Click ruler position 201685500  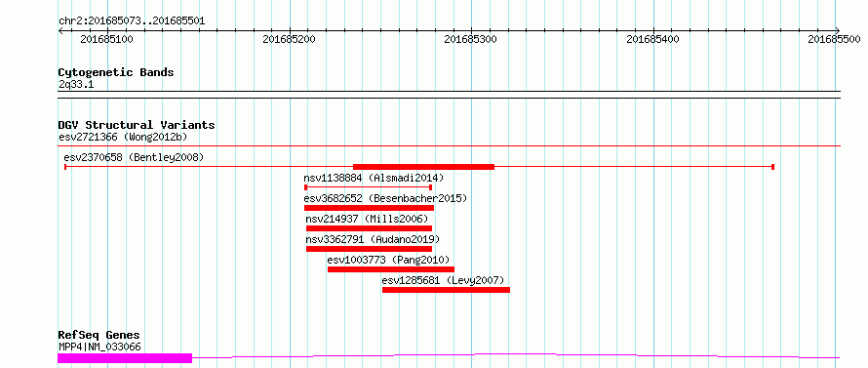[834, 40]
